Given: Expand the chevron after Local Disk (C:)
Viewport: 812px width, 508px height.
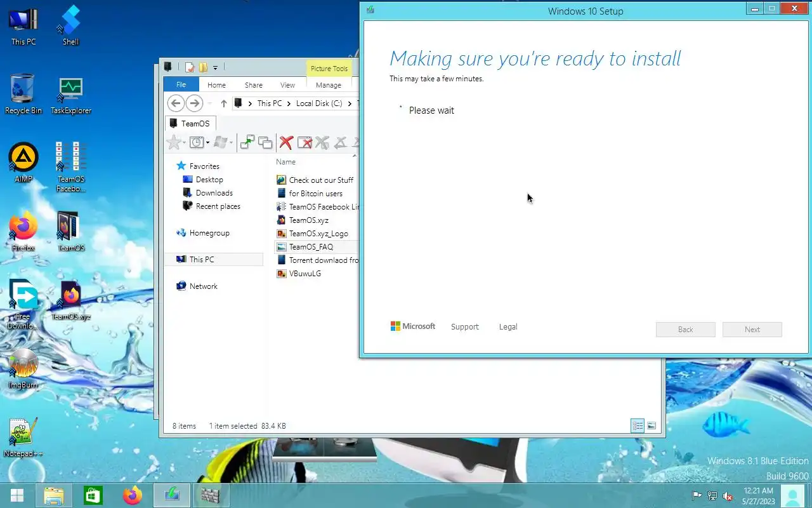Looking at the screenshot, I should 349,104.
